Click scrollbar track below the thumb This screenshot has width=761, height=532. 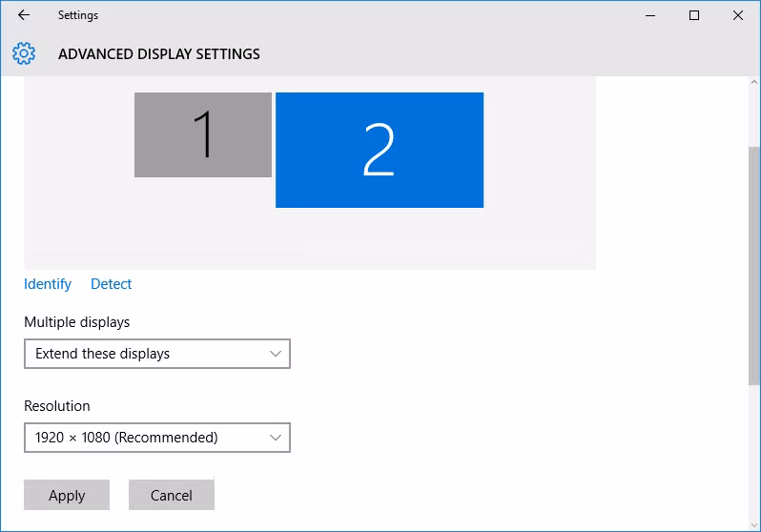point(753,458)
